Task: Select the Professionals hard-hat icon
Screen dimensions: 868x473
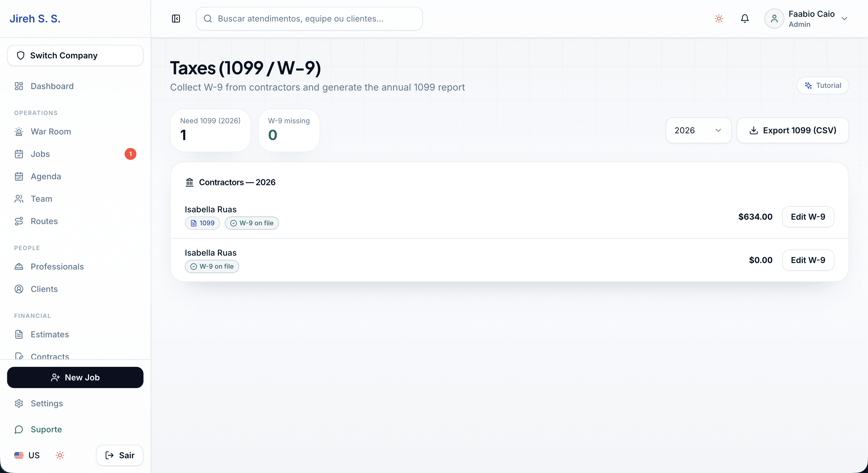Action: tap(19, 267)
